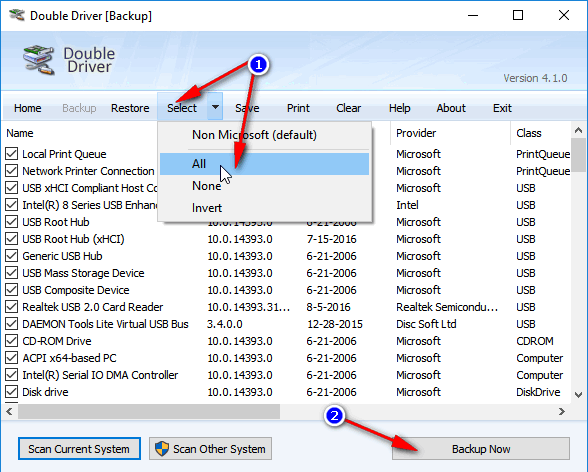Viewport: 588px width, 472px height.
Task: Uncheck the USB Mass Storage Device checkbox
Action: (11, 273)
